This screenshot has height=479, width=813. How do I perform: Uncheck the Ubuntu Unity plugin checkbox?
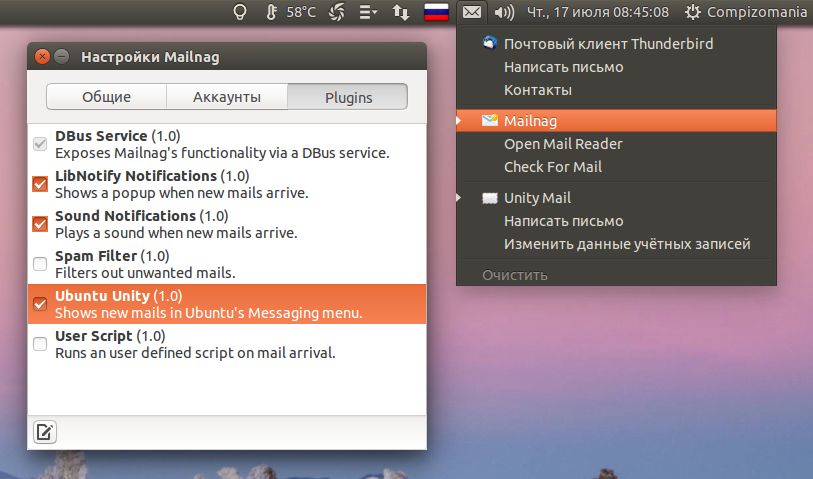point(40,303)
